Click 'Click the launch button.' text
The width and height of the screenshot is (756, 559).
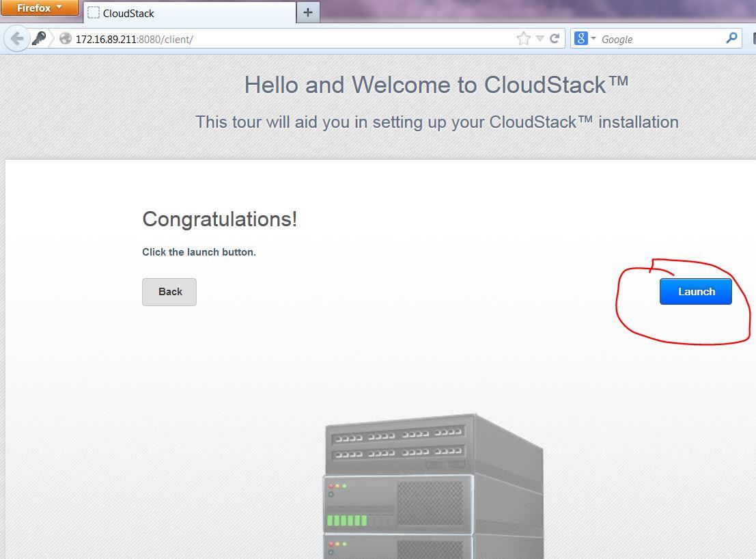[x=199, y=252]
